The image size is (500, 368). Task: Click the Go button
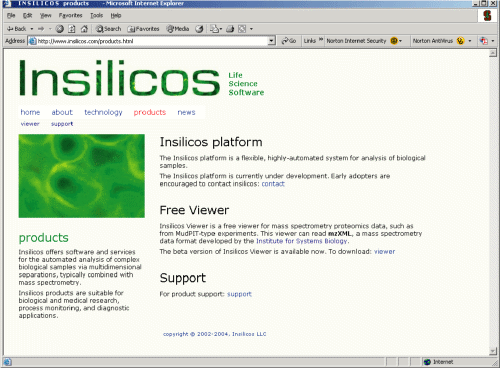pyautogui.click(x=289, y=41)
